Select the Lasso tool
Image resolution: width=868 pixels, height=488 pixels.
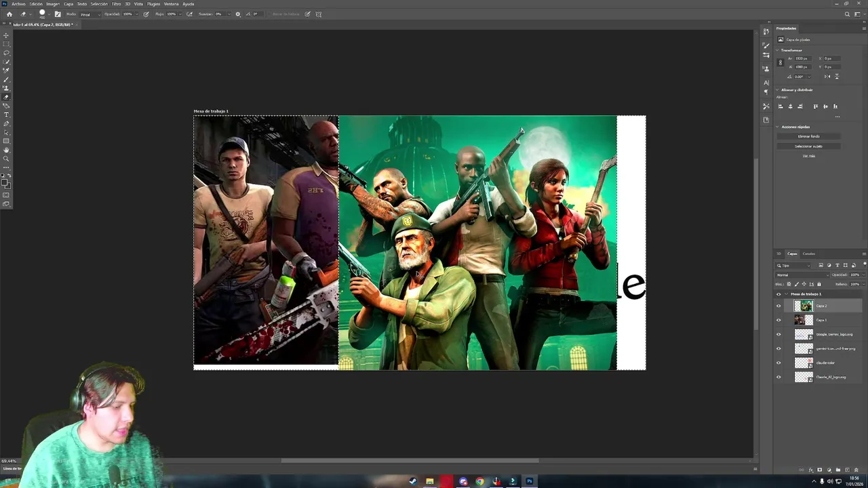click(x=6, y=53)
